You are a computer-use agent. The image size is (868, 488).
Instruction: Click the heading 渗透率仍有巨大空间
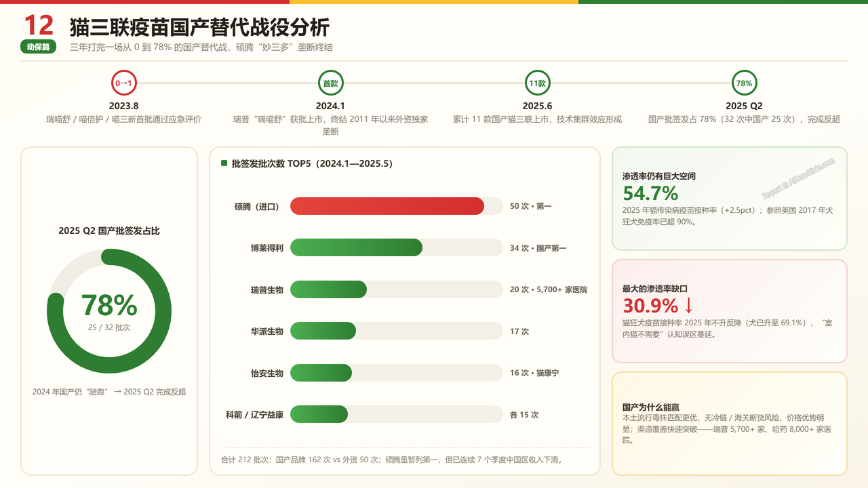pyautogui.click(x=659, y=176)
